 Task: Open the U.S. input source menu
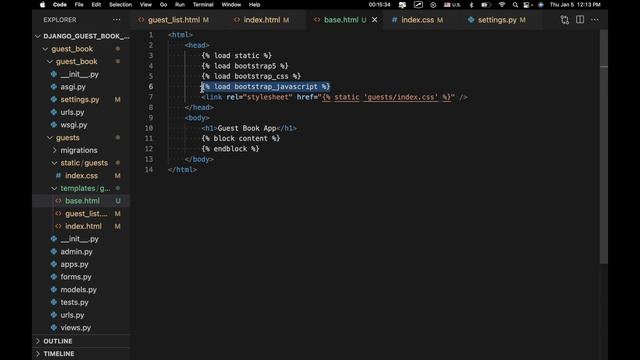tap(452, 5)
